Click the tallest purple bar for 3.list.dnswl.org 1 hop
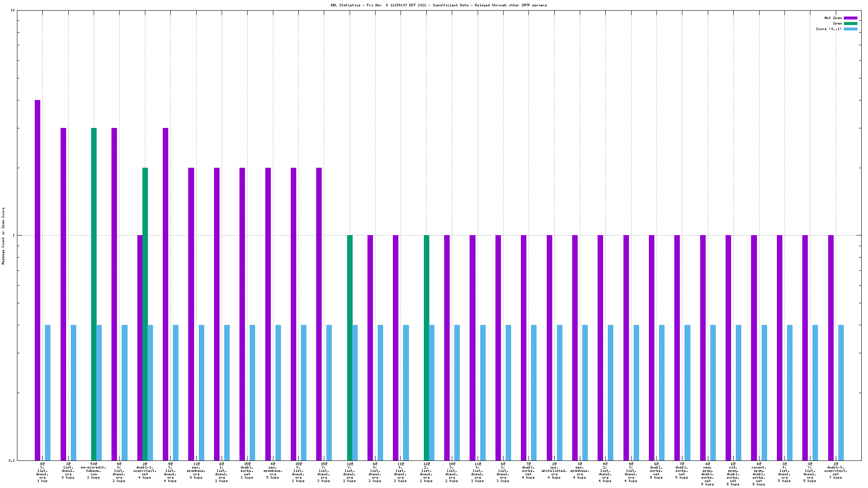 (37, 280)
